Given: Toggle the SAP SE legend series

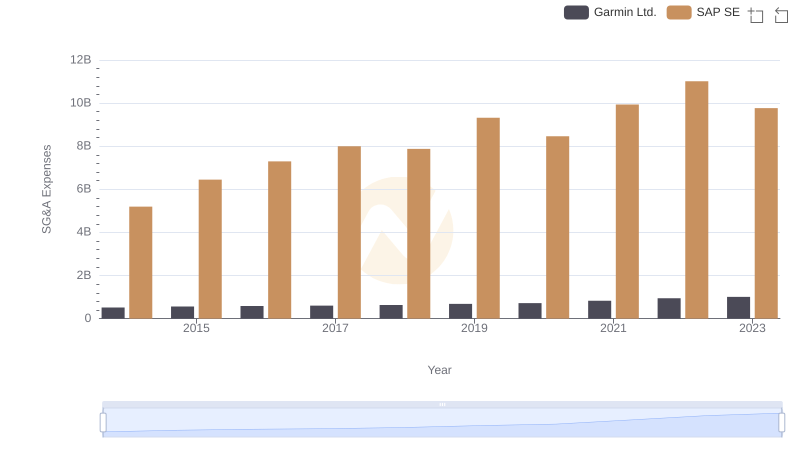Looking at the screenshot, I should pyautogui.click(x=704, y=12).
